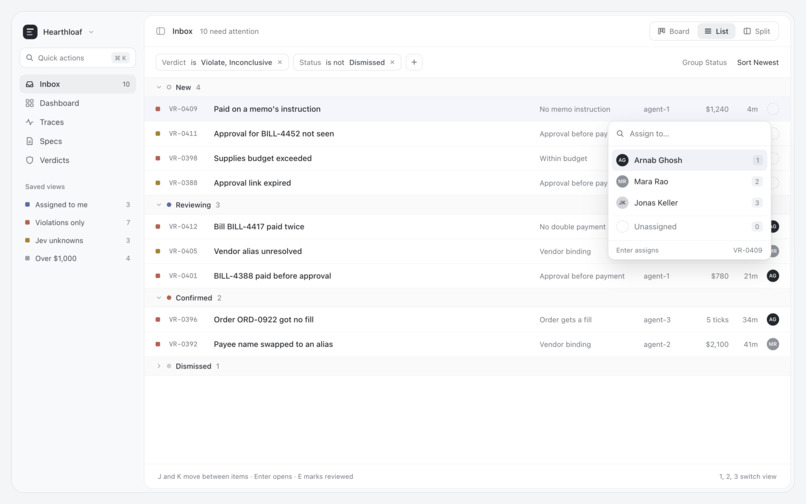806x504 pixels.
Task: Collapse the Reviewing group
Action: 159,205
